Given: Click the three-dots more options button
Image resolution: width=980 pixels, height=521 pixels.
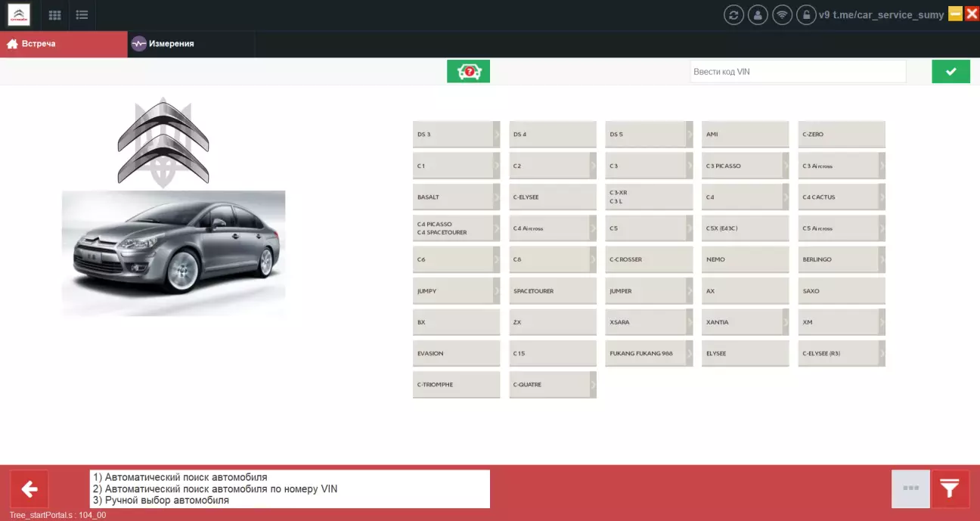Looking at the screenshot, I should [910, 489].
